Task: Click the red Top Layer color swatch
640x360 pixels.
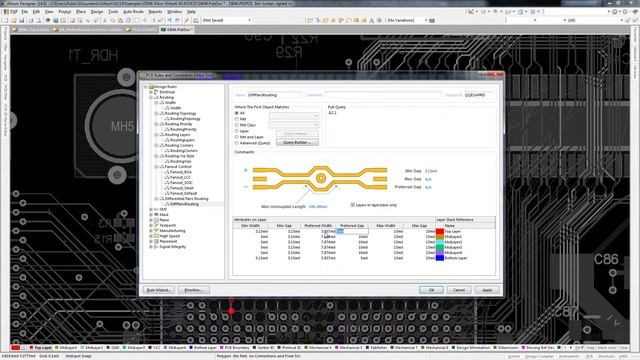Action: coord(440,231)
